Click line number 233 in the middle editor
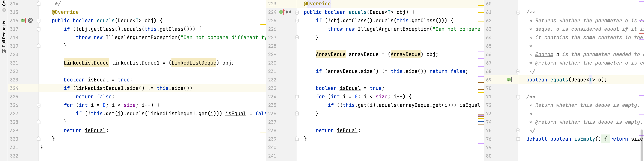The image size is (644, 161). (x=272, y=88)
